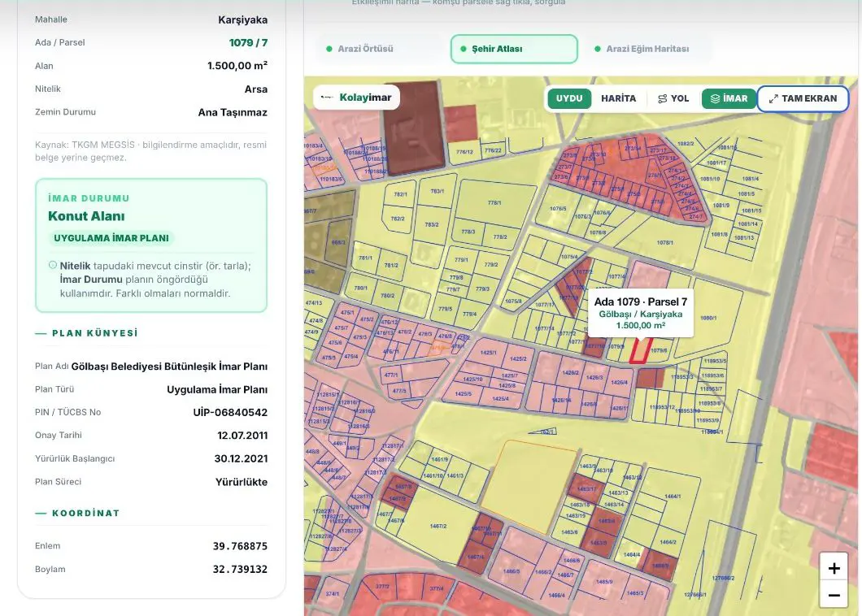Click the Enlem value 39.768875
This screenshot has height=616, width=862.
(240, 546)
